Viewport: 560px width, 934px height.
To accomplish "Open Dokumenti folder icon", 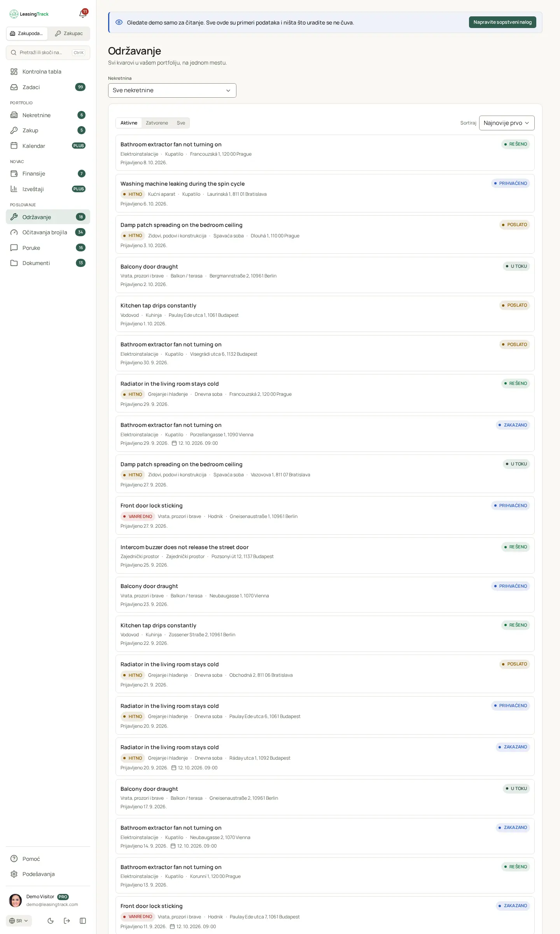I will [14, 263].
